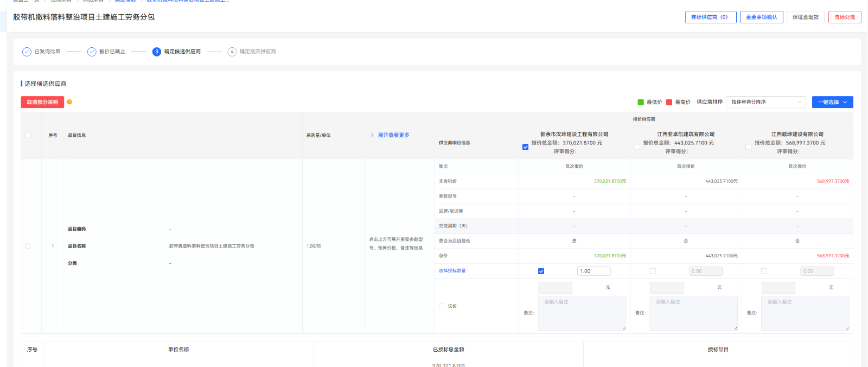Tick the header select-all checkbox
The width and height of the screenshot is (868, 367).
pyautogui.click(x=28, y=135)
